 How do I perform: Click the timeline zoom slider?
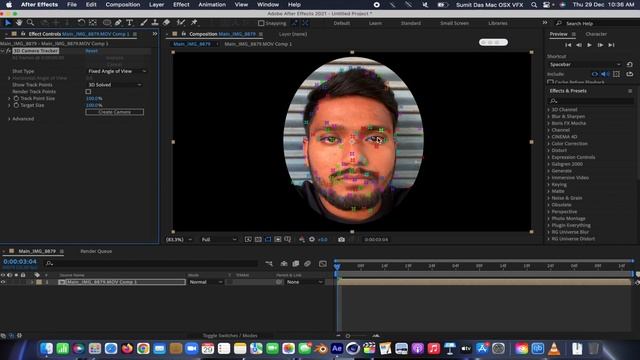click(x=348, y=336)
